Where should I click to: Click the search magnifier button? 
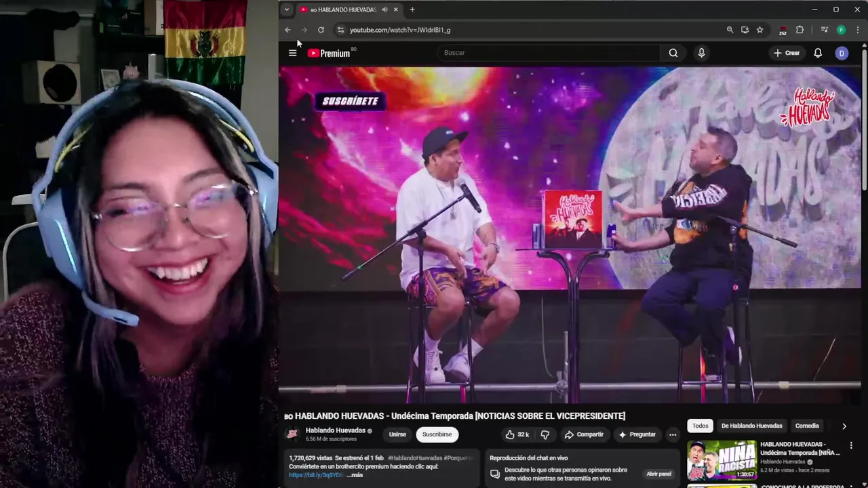click(673, 53)
